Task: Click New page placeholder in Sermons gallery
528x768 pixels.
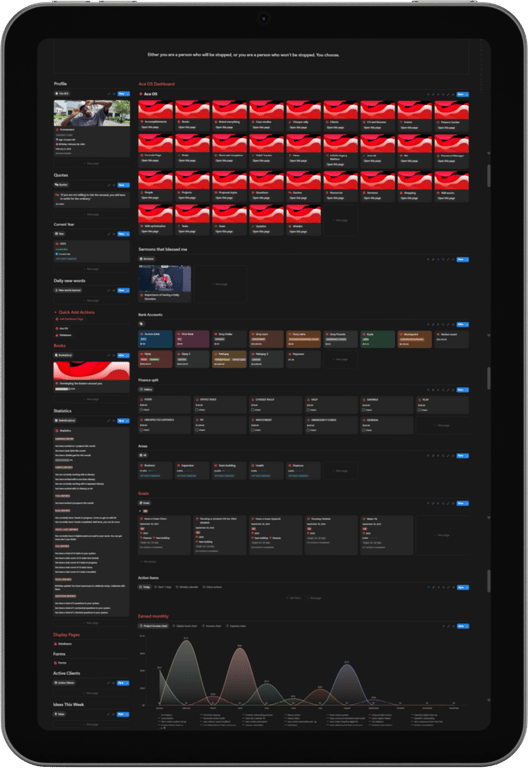Action: (220, 284)
